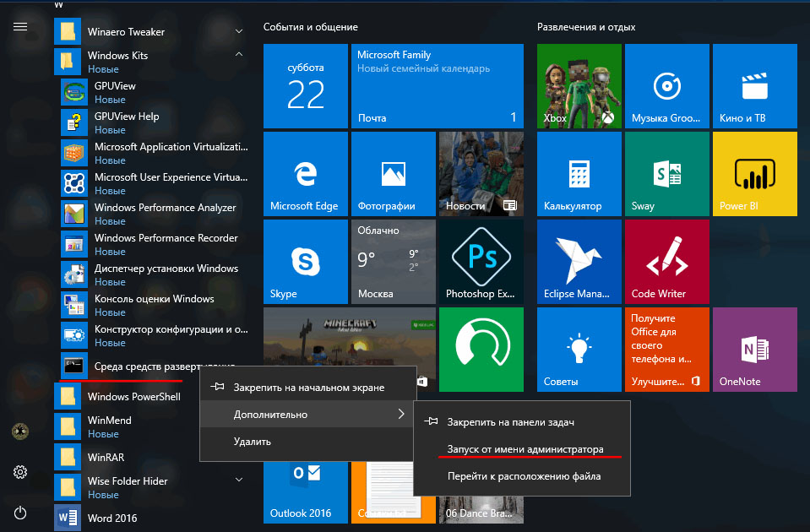Open the Outlook 2016 tile
810x532 pixels.
pyautogui.click(x=306, y=493)
